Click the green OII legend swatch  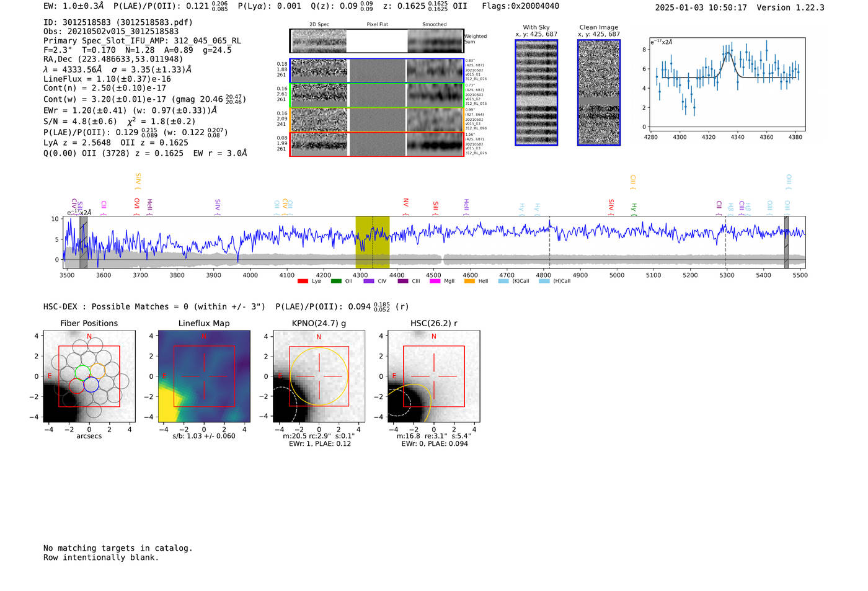click(x=336, y=281)
